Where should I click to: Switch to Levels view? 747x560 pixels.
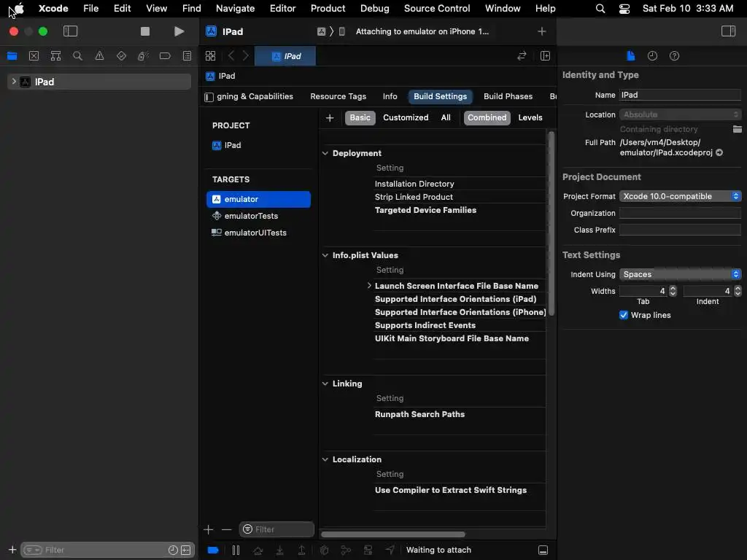pyautogui.click(x=530, y=117)
